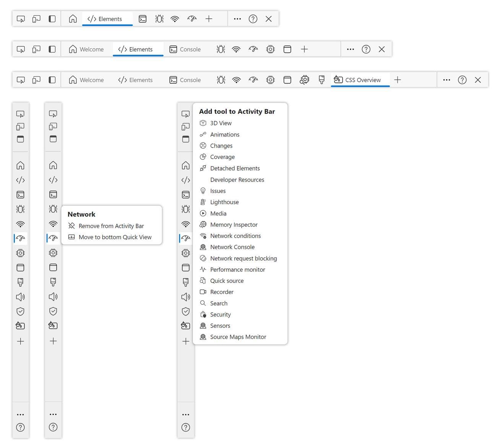Add Source Maps Monitor to Activity Bar
Image resolution: width=497 pixels, height=448 pixels.
click(238, 337)
